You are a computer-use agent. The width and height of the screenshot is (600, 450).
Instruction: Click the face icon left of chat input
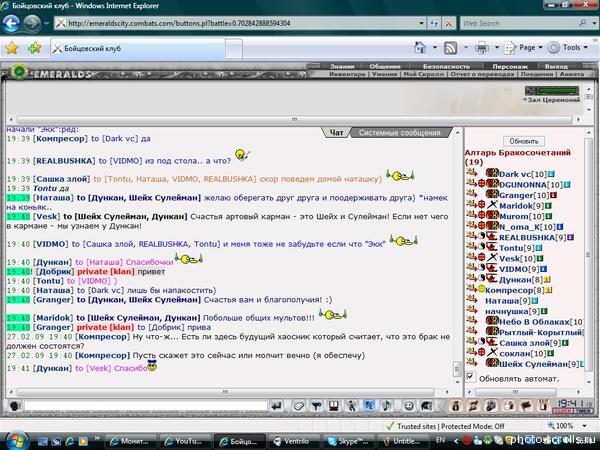pyautogui.click(x=14, y=406)
